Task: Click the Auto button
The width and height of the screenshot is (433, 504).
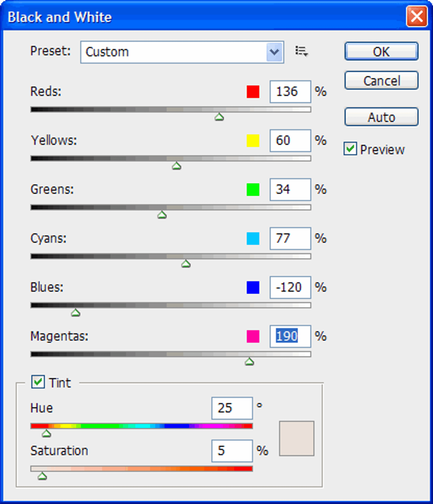Action: [x=381, y=117]
